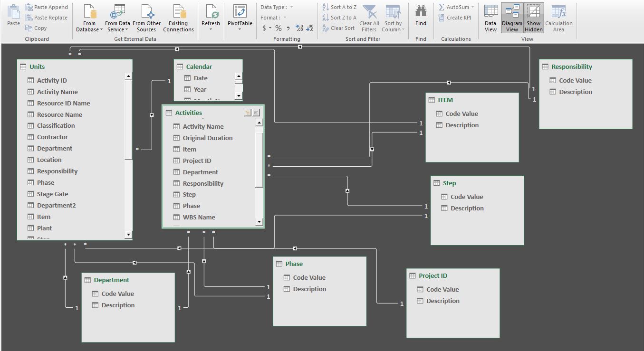
Task: Click Sort A to Z
Action: (339, 7)
